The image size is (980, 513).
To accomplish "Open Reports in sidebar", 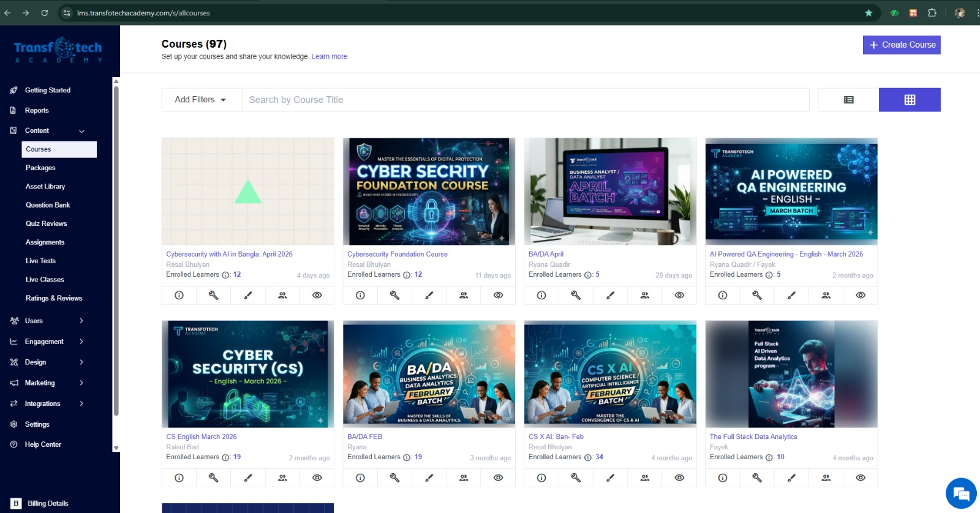I will 37,111.
